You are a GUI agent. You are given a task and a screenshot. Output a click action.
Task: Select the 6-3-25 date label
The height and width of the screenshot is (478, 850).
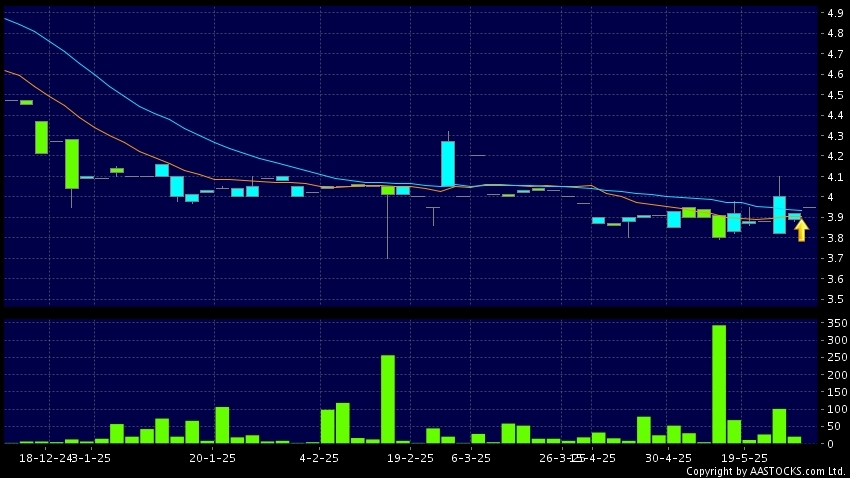[471, 458]
